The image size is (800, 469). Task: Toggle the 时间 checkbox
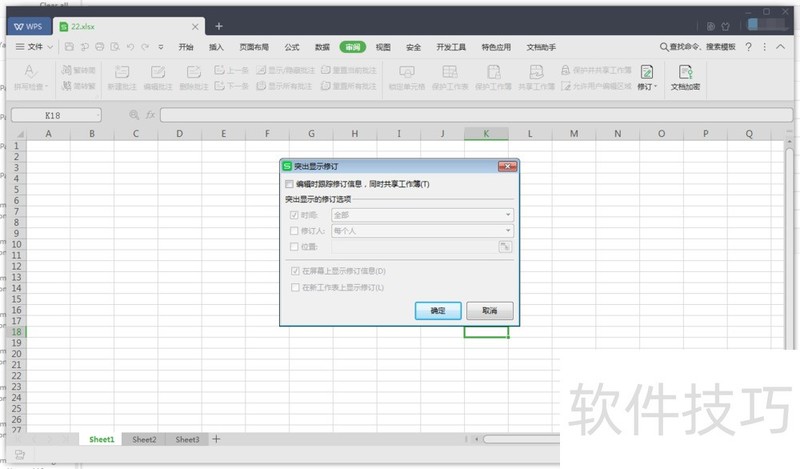point(294,215)
